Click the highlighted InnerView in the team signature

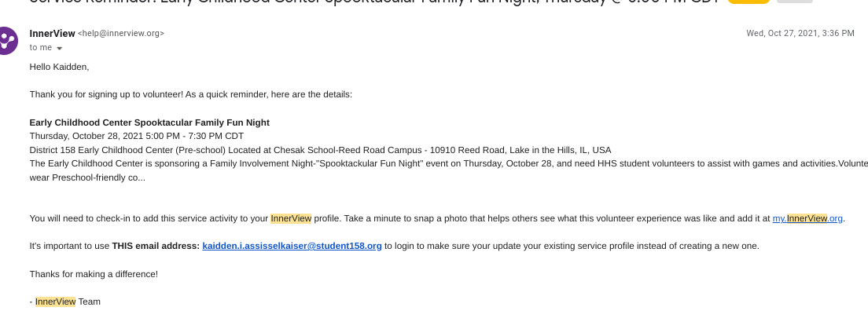pyautogui.click(x=55, y=302)
